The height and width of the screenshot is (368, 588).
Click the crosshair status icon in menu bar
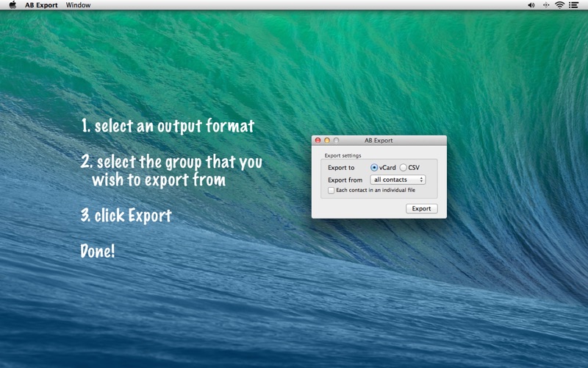(546, 5)
